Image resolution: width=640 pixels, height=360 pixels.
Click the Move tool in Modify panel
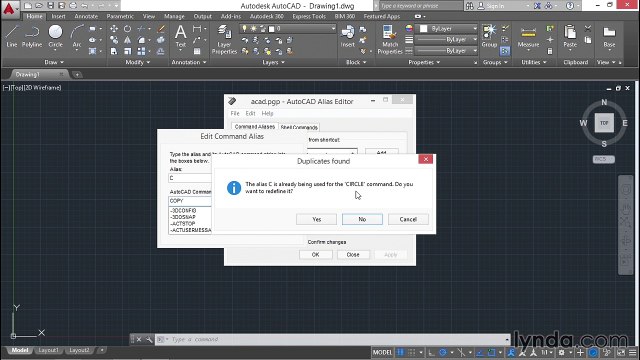click(x=114, y=29)
